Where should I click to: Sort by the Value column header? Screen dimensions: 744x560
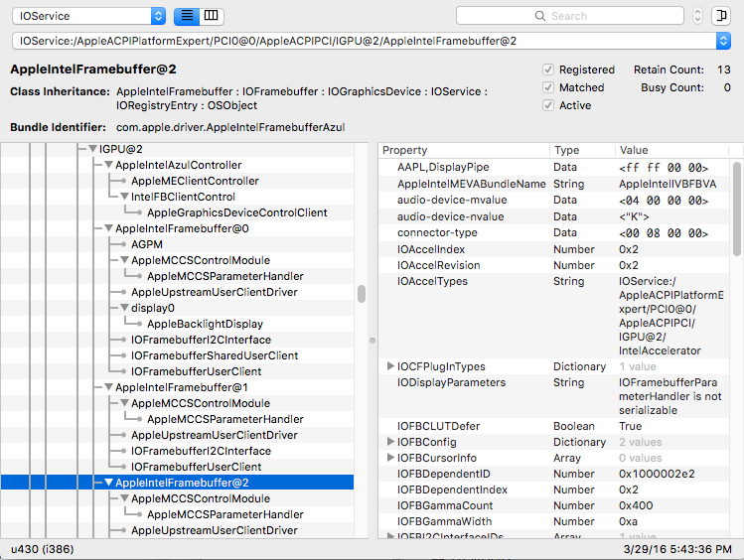[671, 150]
